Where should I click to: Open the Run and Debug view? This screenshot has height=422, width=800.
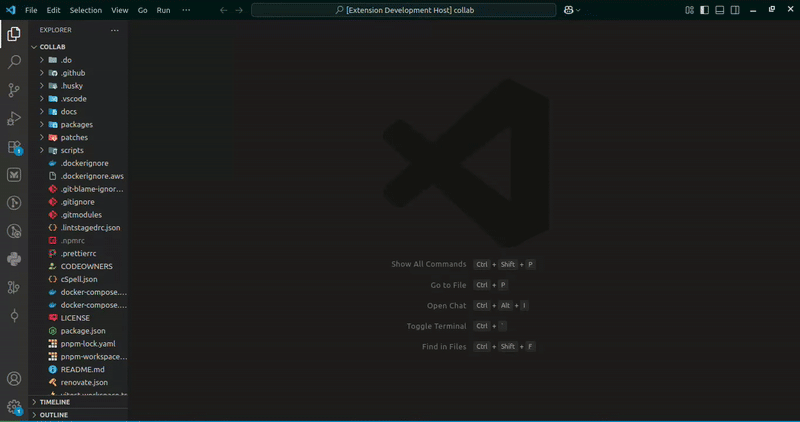(14, 118)
